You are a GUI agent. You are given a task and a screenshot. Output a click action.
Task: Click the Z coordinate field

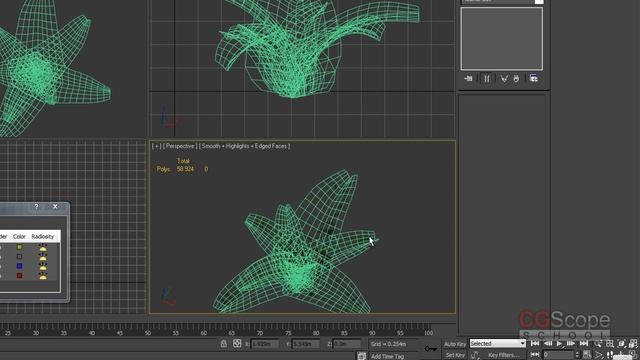[x=347, y=344]
